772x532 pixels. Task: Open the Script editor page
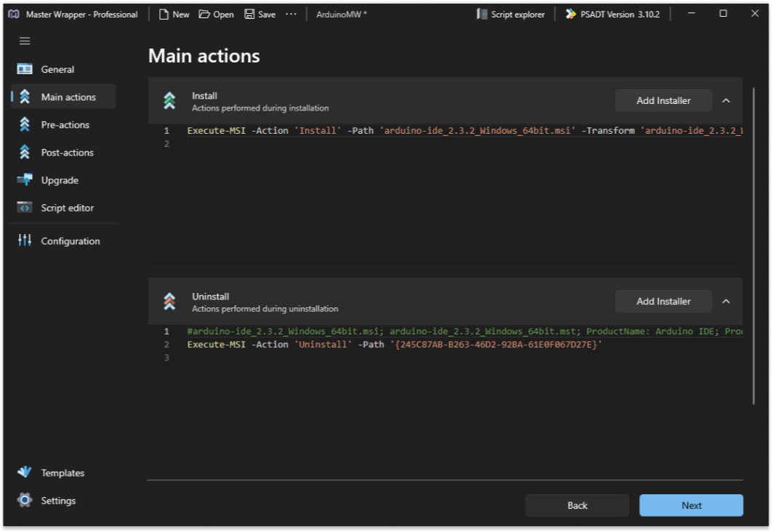click(x=63, y=208)
